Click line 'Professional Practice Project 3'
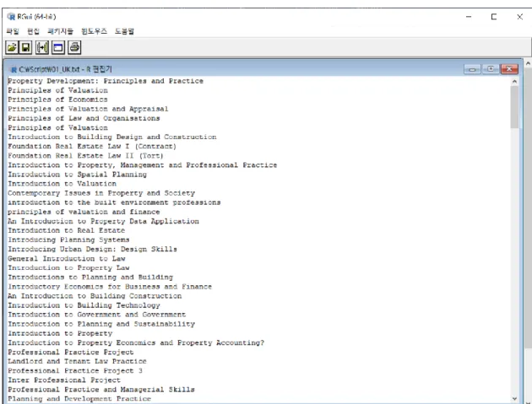 pyautogui.click(x=75, y=371)
